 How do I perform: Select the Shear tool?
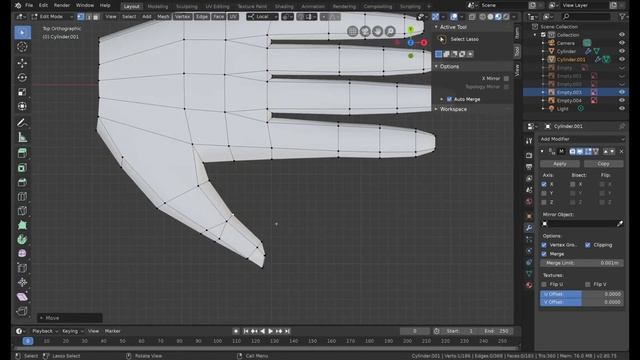tap(22, 297)
